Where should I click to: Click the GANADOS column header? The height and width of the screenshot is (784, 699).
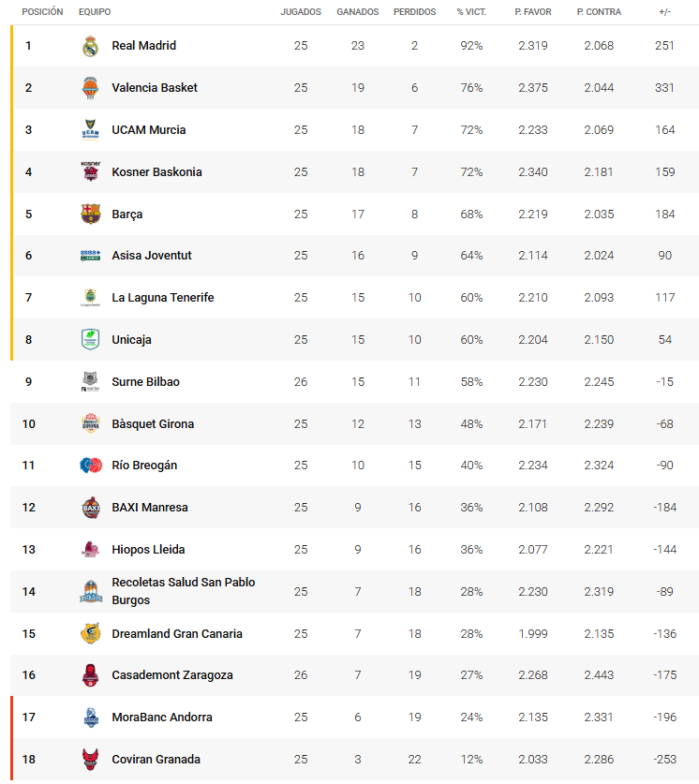pos(357,12)
